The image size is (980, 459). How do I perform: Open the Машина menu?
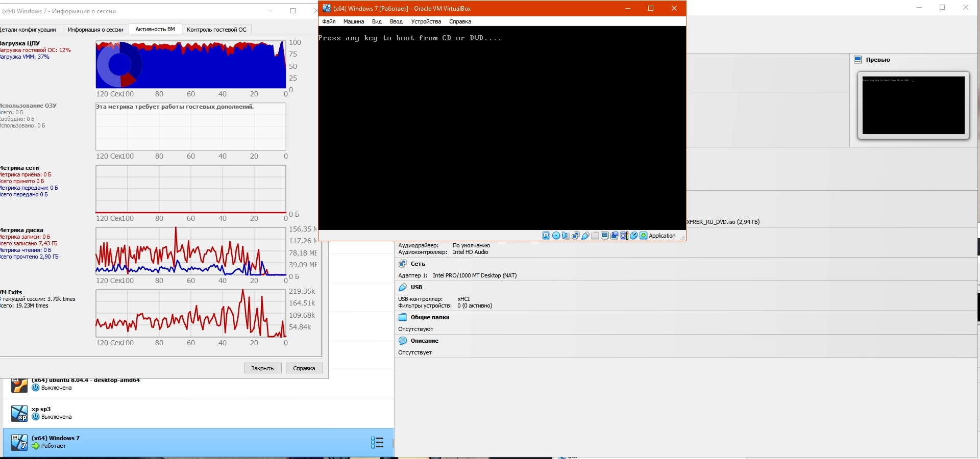click(354, 21)
